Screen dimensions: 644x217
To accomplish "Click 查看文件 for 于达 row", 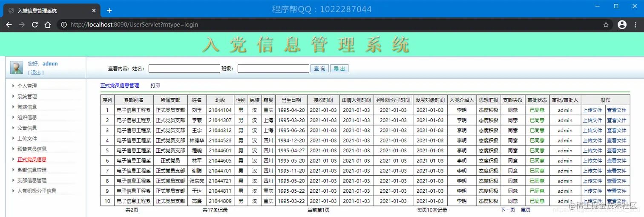I will tap(617, 191).
